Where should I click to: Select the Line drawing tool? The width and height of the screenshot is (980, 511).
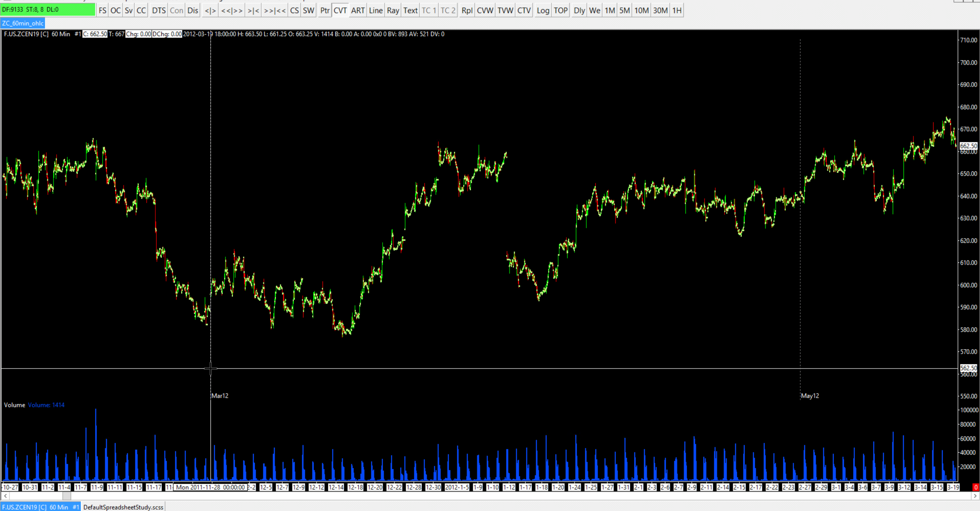pos(375,10)
